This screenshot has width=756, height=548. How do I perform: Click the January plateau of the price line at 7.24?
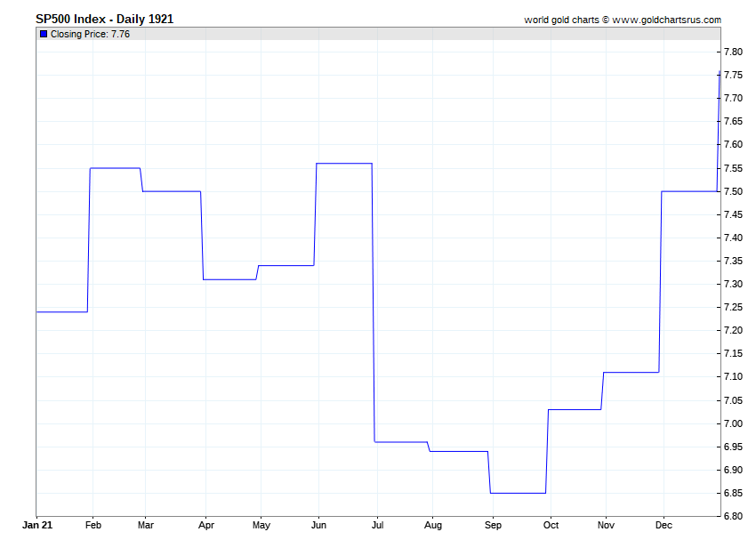click(x=61, y=312)
